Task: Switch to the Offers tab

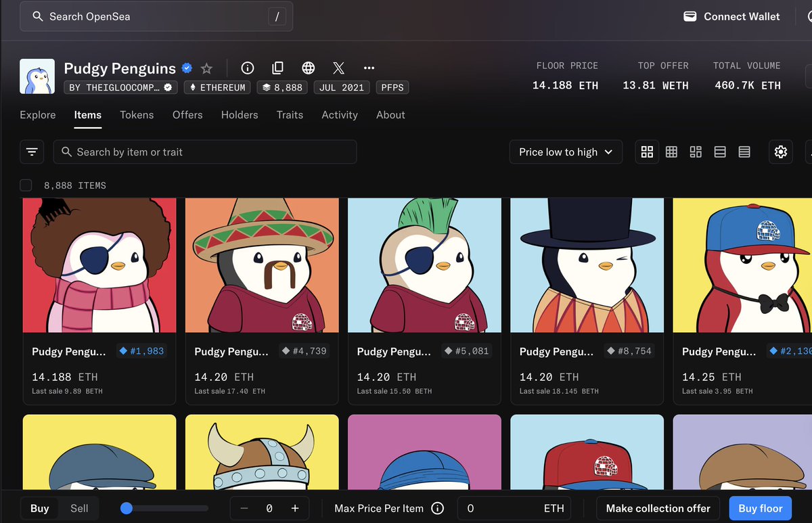Action: pos(187,115)
